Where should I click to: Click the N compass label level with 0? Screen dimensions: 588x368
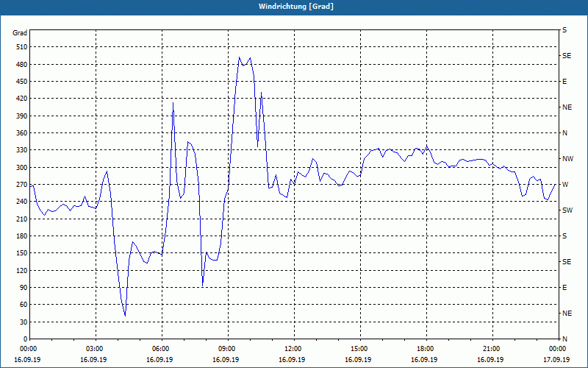click(x=564, y=339)
